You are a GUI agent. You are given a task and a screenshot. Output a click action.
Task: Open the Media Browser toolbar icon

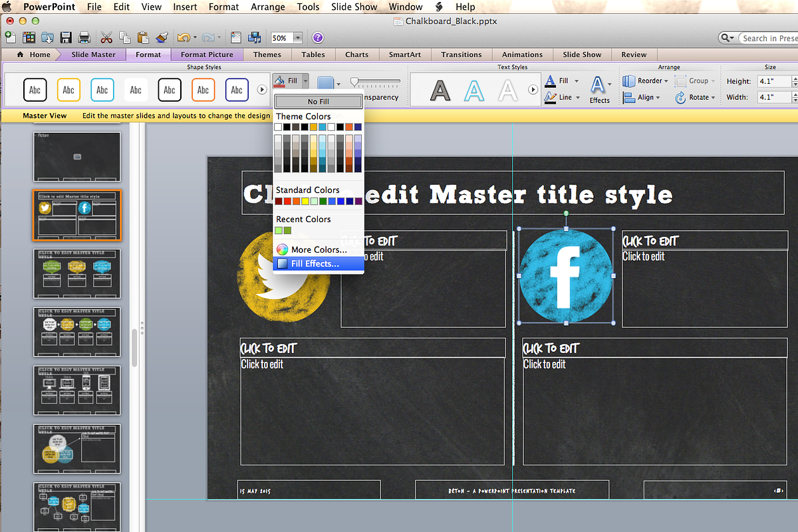(254, 38)
